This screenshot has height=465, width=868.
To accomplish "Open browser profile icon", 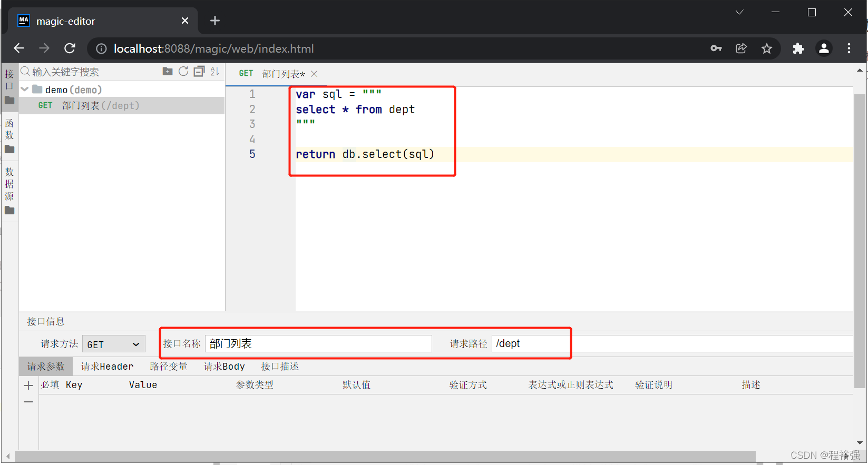I will pos(824,48).
